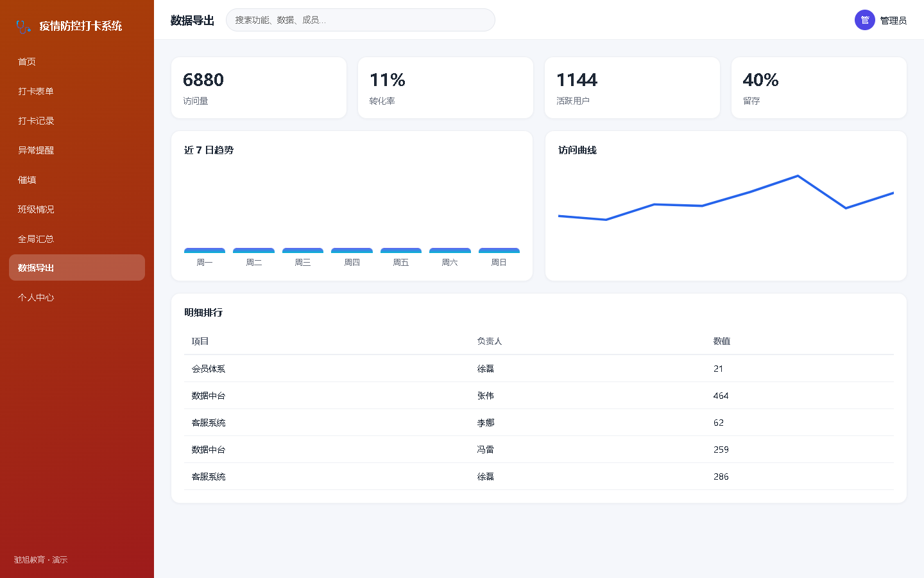
Task: Click the 驰旭教育 · 演示 footer text
Action: [x=40, y=560]
